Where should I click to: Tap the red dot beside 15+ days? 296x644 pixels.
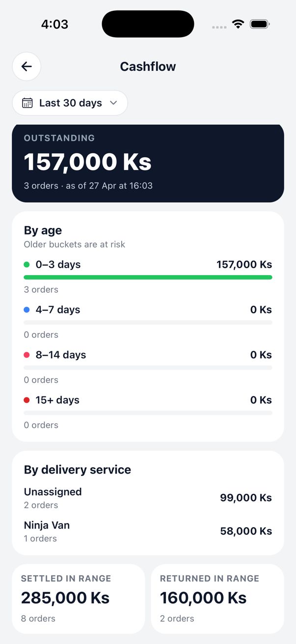coord(27,400)
